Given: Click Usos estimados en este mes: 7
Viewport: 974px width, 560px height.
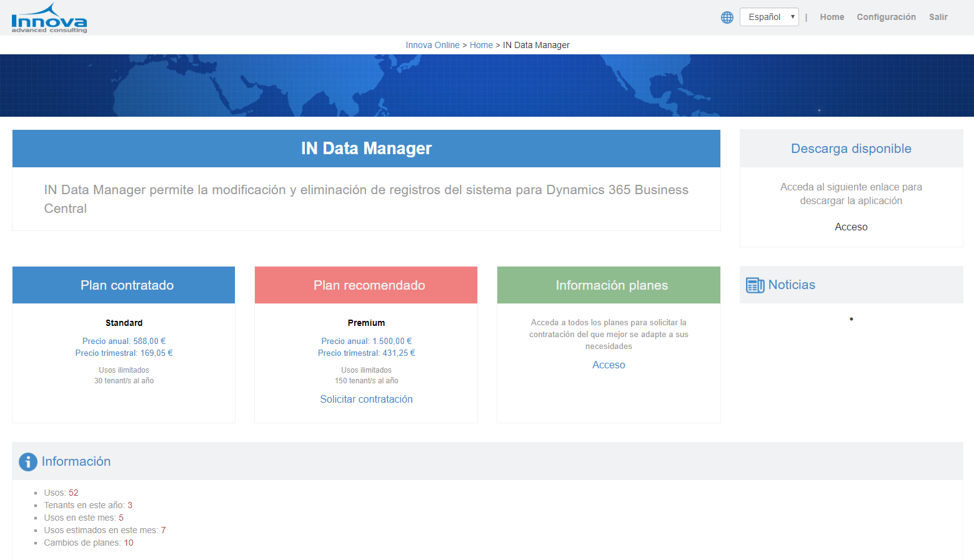Looking at the screenshot, I should click(105, 531).
